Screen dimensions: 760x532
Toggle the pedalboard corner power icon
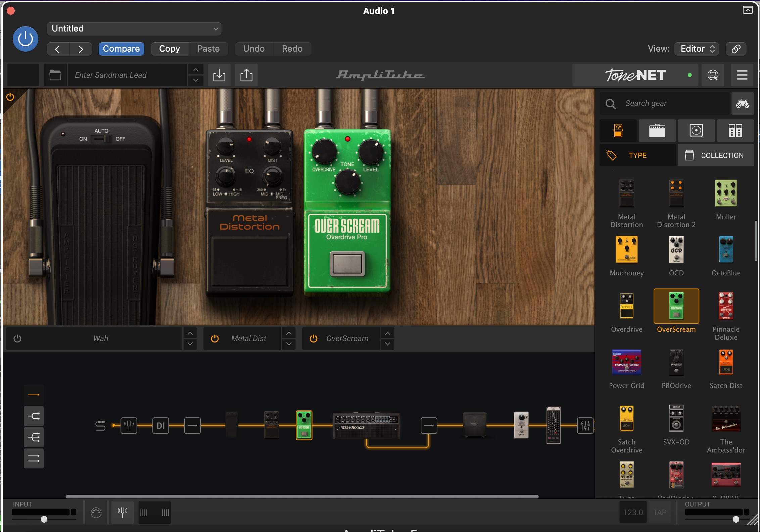tap(10, 97)
